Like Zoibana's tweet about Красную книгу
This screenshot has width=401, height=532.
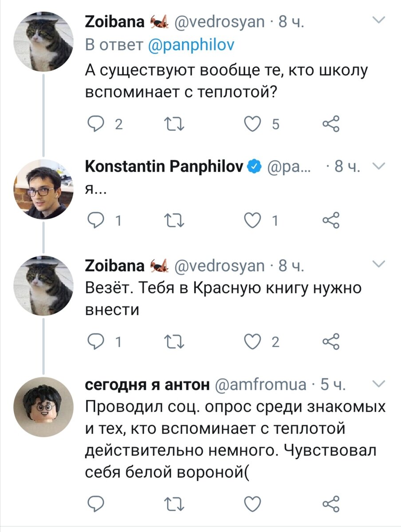point(253,341)
